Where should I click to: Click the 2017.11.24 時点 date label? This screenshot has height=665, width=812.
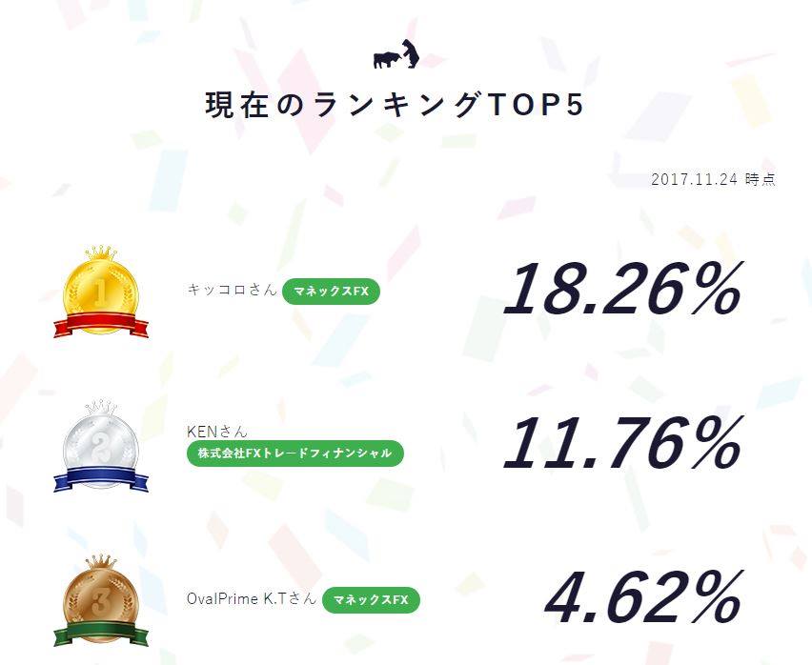coord(713,179)
